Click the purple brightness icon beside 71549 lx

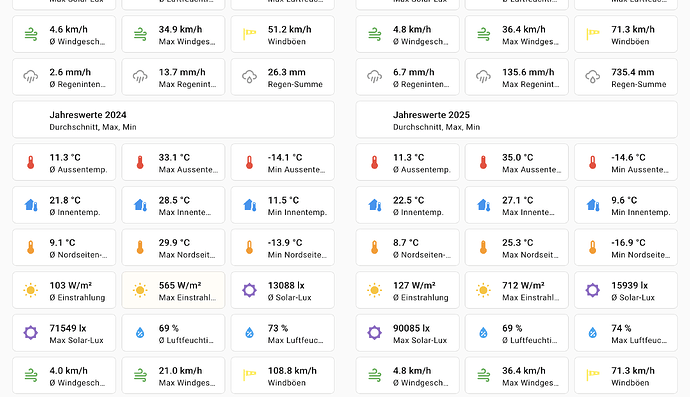point(31,333)
